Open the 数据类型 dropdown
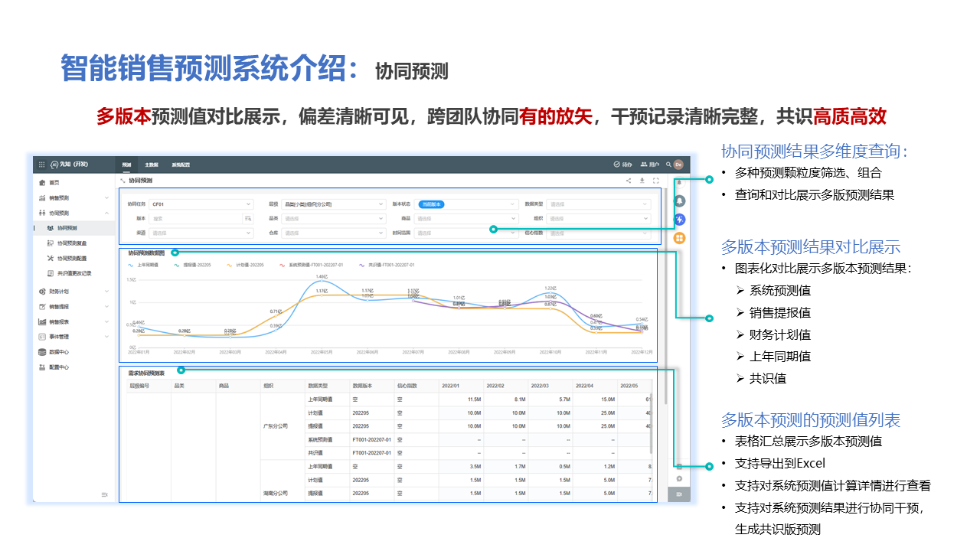The image size is (980, 551). [598, 204]
